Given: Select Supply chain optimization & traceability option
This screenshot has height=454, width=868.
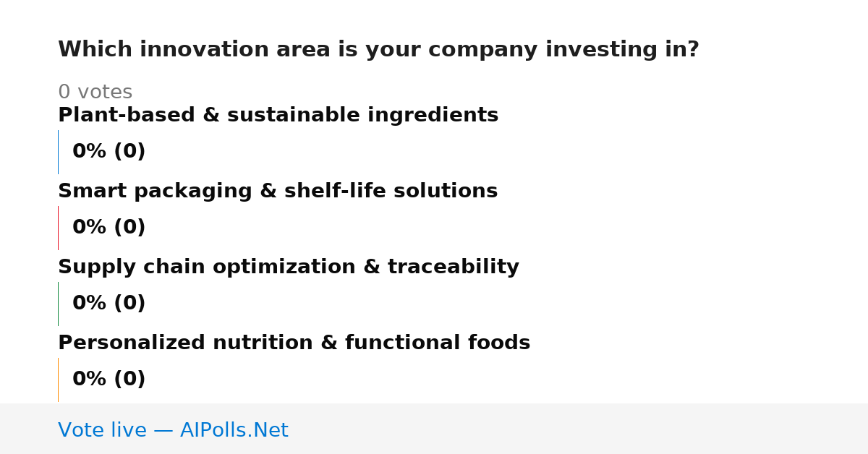Looking at the screenshot, I should tap(289, 267).
